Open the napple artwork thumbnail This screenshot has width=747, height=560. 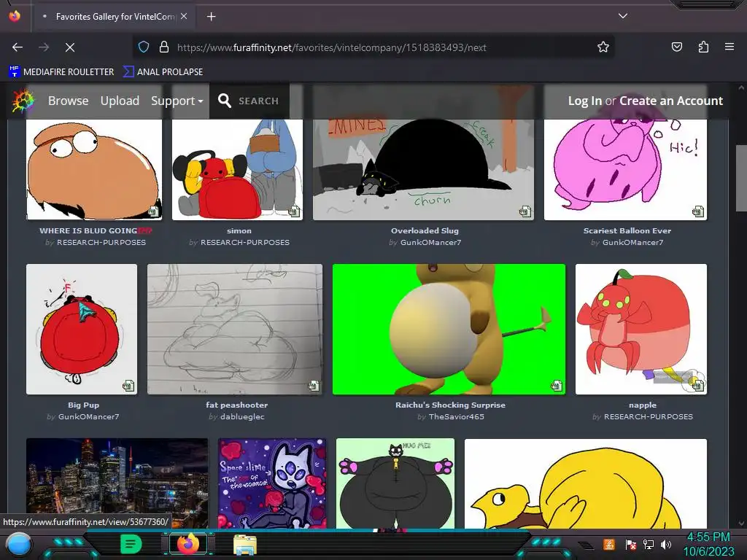640,329
